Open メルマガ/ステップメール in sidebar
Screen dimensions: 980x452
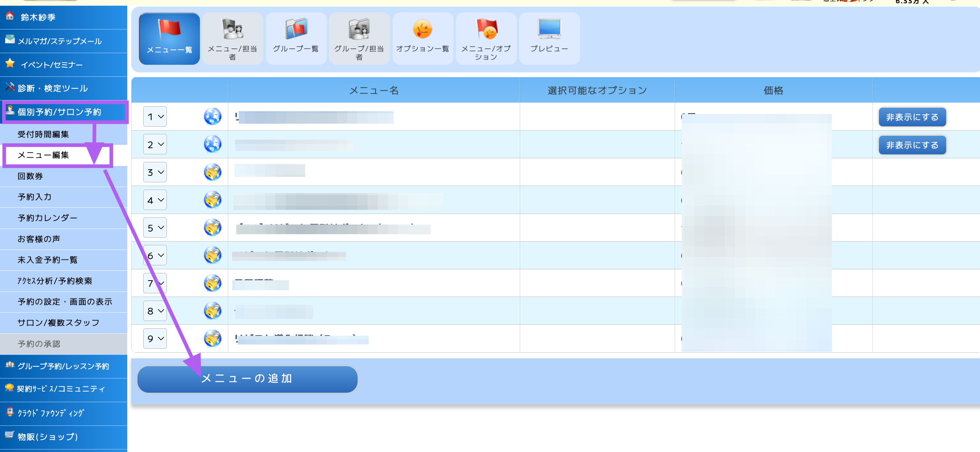[x=60, y=41]
